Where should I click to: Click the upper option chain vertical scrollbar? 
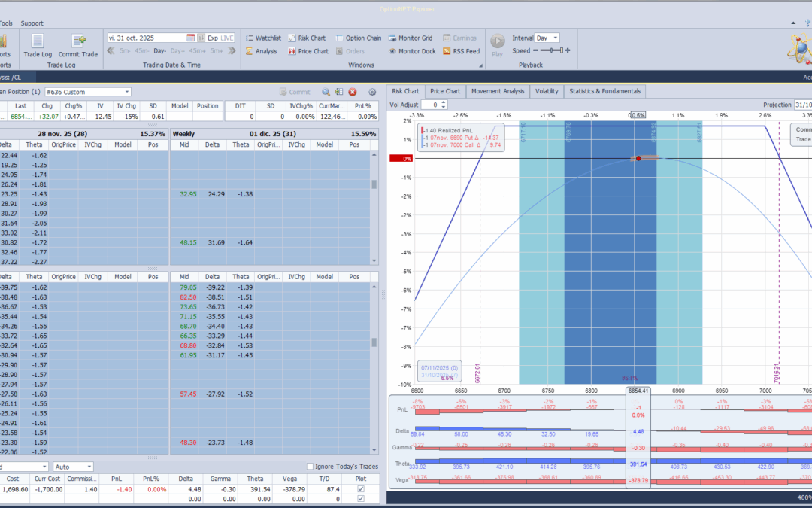point(374,208)
